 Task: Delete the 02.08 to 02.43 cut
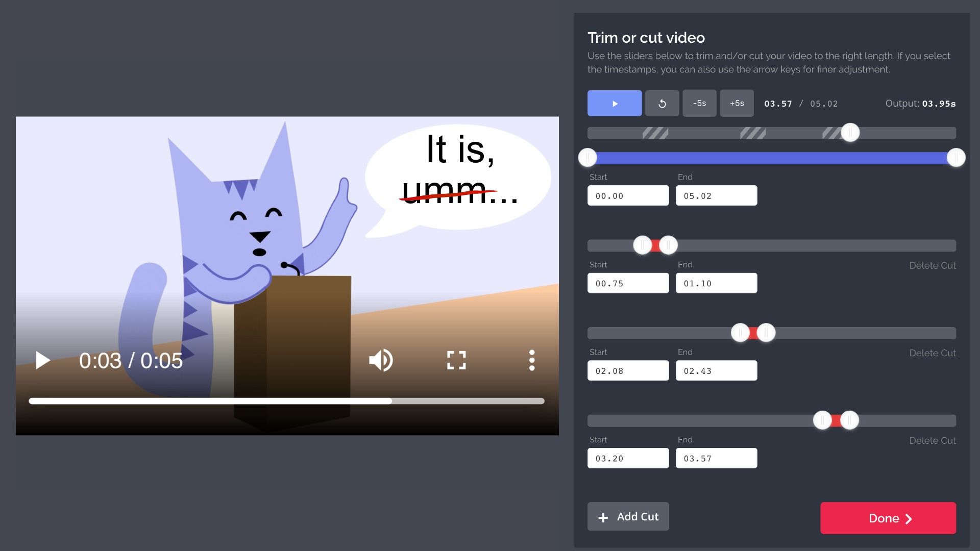click(933, 353)
